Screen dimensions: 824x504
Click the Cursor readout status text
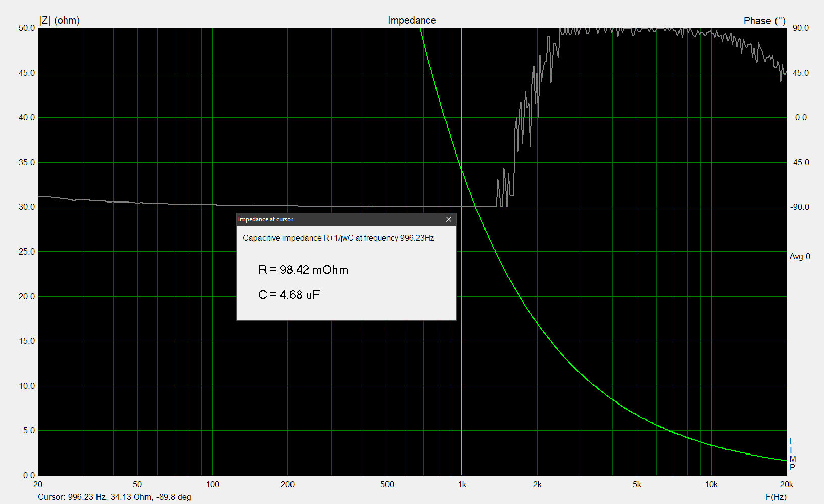coord(115,497)
